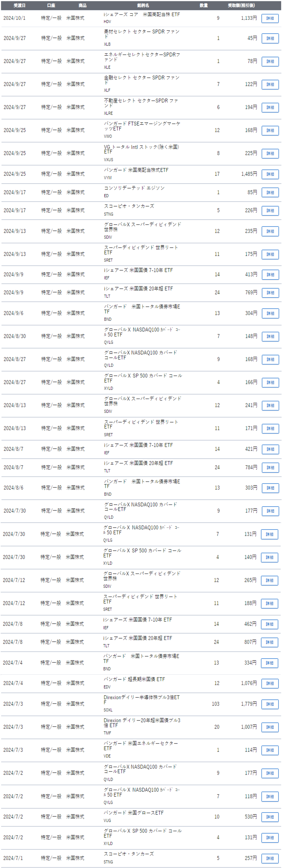The width and height of the screenshot is (283, 868).
Task: Click 詳細 for the VWO row
Action: coord(270,130)
